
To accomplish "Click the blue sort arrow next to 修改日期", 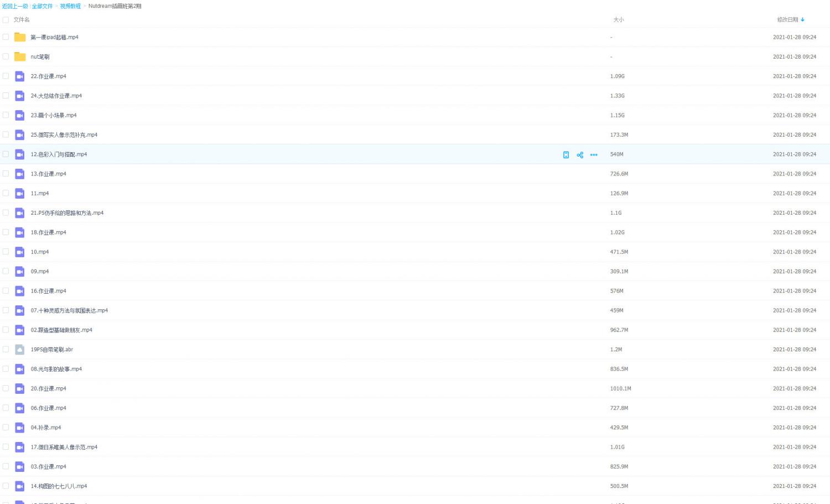I will (802, 20).
